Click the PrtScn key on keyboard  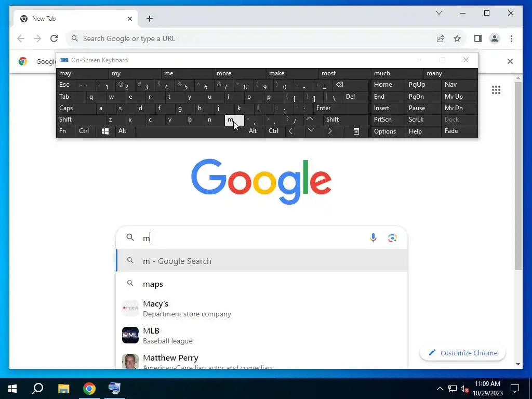tap(388, 119)
